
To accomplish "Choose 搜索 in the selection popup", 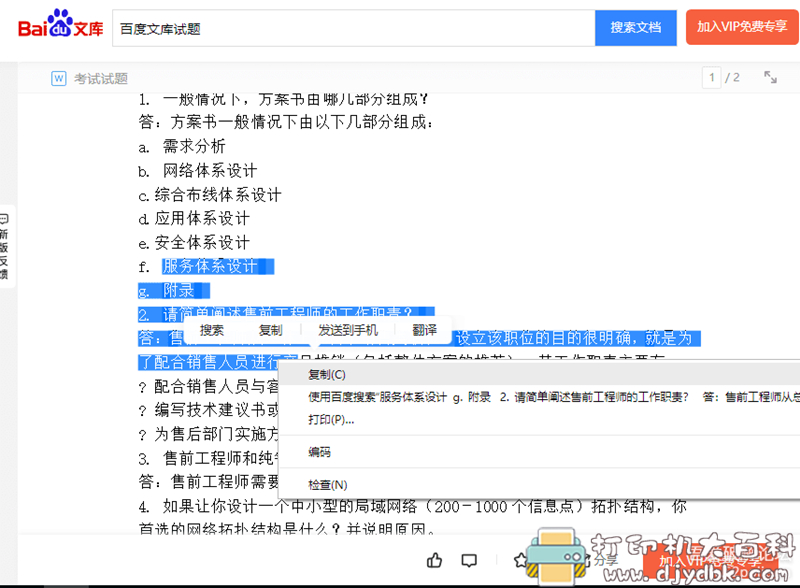I will pos(212,330).
